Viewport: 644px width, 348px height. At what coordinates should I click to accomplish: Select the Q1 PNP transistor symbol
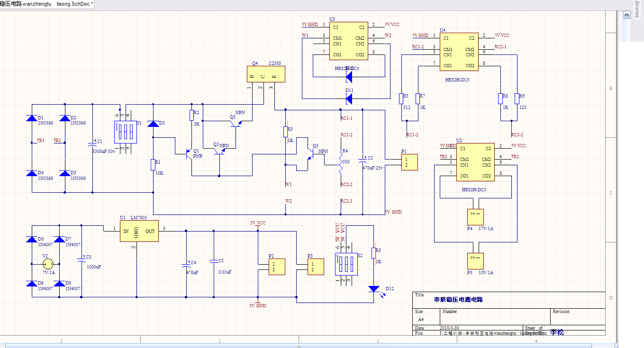click(x=190, y=153)
